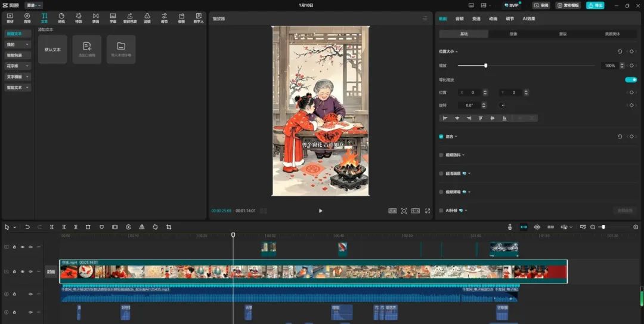Open the 智能包装 smart packaging panel

(x=130, y=18)
